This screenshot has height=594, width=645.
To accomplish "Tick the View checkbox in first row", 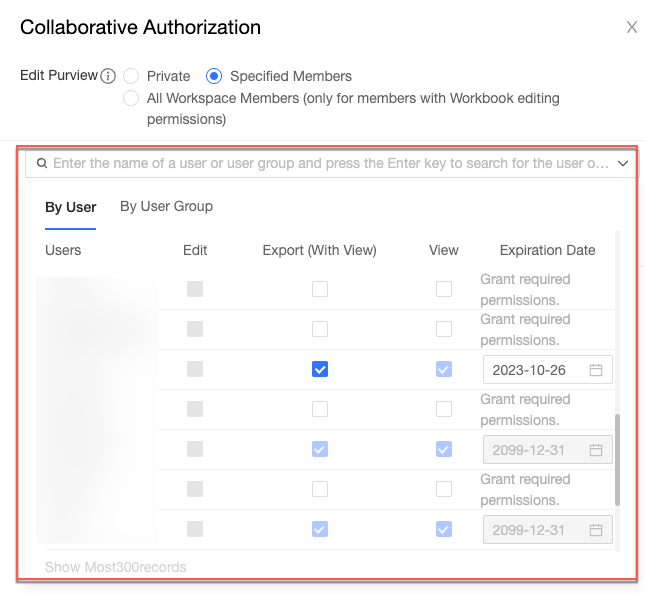I will point(443,289).
